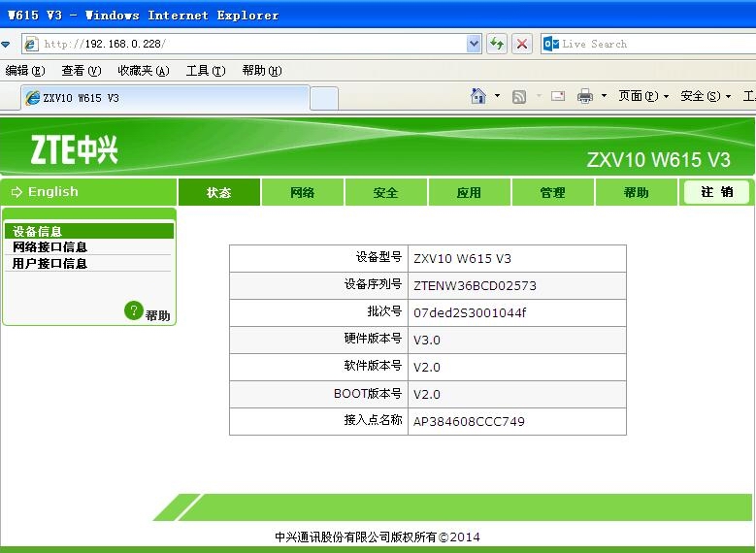This screenshot has height=553, width=756.
Task: Click the 中兴通讯 copyright 2014 footer text
Action: coord(378,537)
